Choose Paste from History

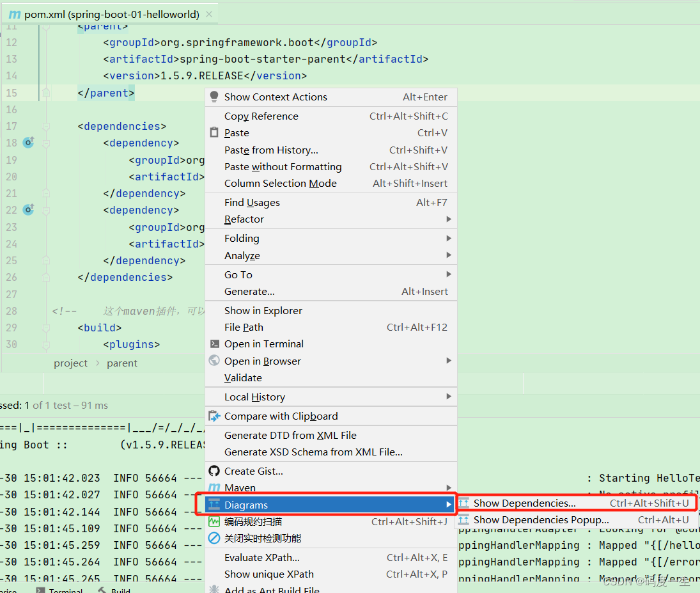tap(331, 150)
